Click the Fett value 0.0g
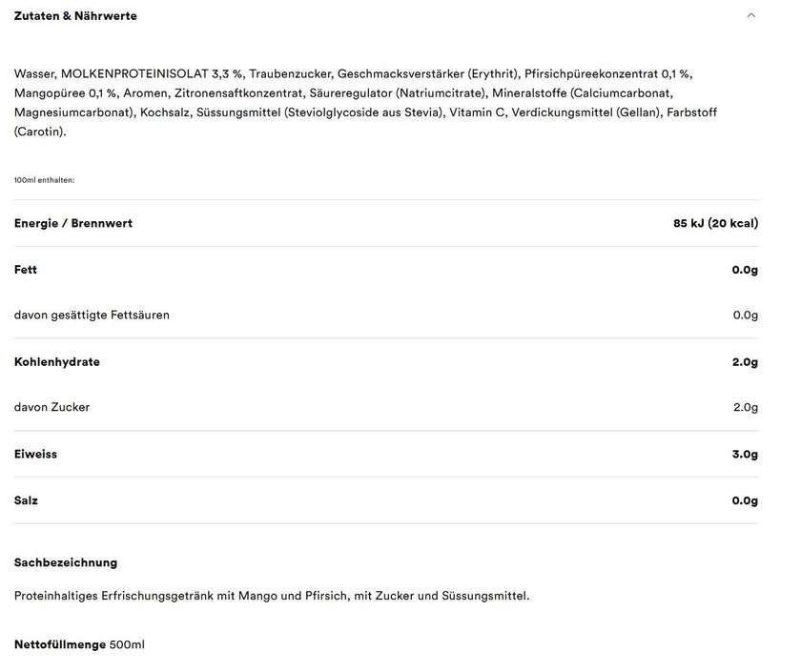The height and width of the screenshot is (672, 801). pos(745,270)
